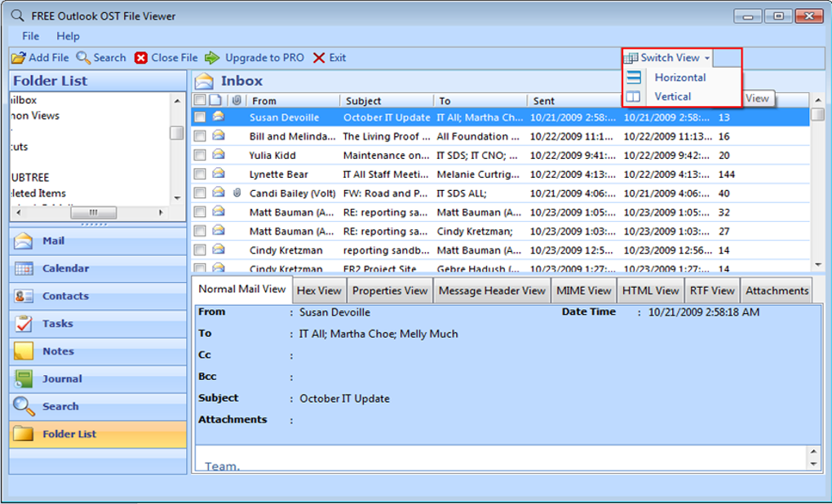The width and height of the screenshot is (832, 504).
Task: Open Search via sidebar magnifier icon
Action: (24, 406)
